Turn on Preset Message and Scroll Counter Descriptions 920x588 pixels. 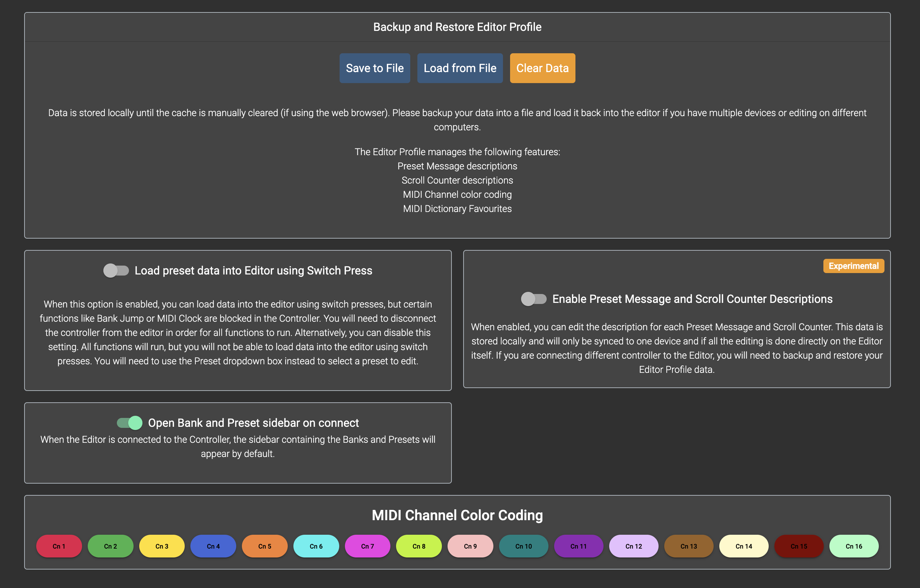tap(534, 299)
